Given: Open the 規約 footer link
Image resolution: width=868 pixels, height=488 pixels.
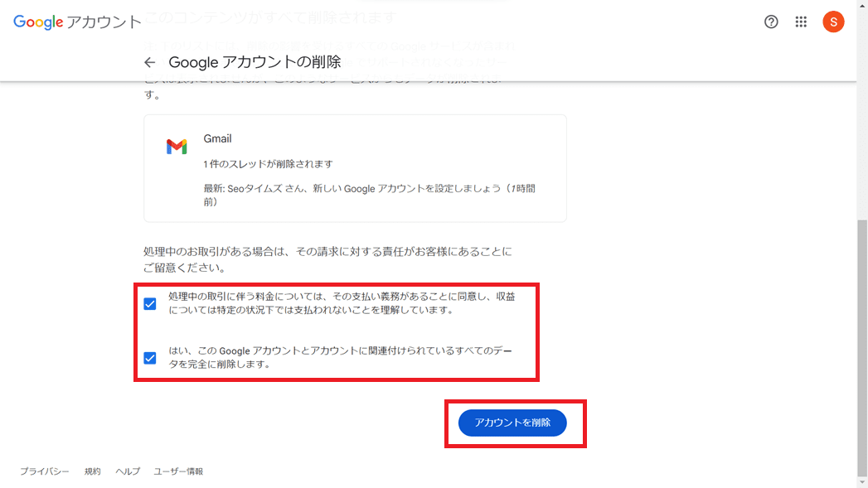Looking at the screenshot, I should (93, 471).
